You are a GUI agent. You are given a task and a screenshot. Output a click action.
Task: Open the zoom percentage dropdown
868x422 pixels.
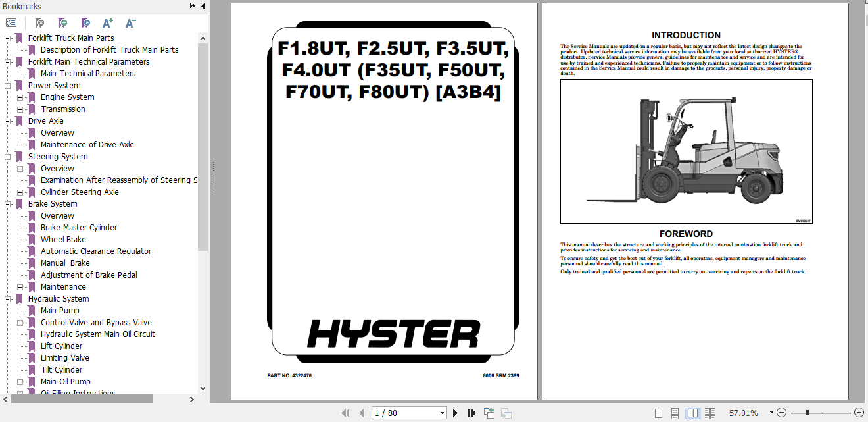pos(771,413)
